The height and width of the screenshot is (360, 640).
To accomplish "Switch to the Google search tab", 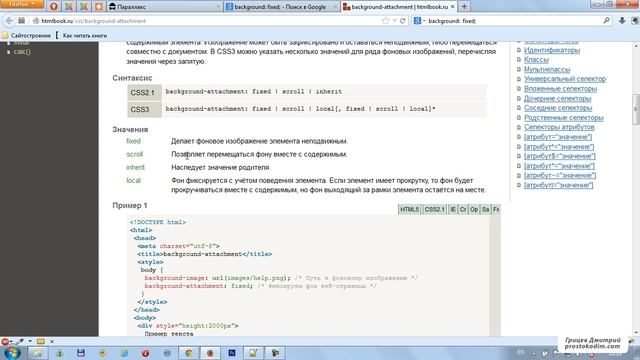I will click(282, 7).
